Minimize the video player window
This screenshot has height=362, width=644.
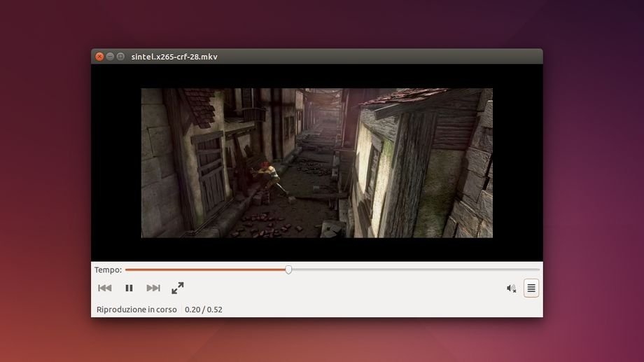110,57
